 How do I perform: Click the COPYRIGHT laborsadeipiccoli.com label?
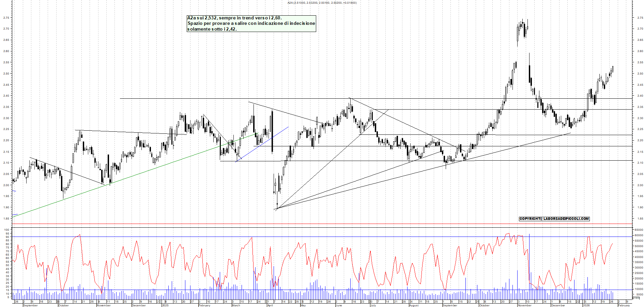pyautogui.click(x=554, y=219)
